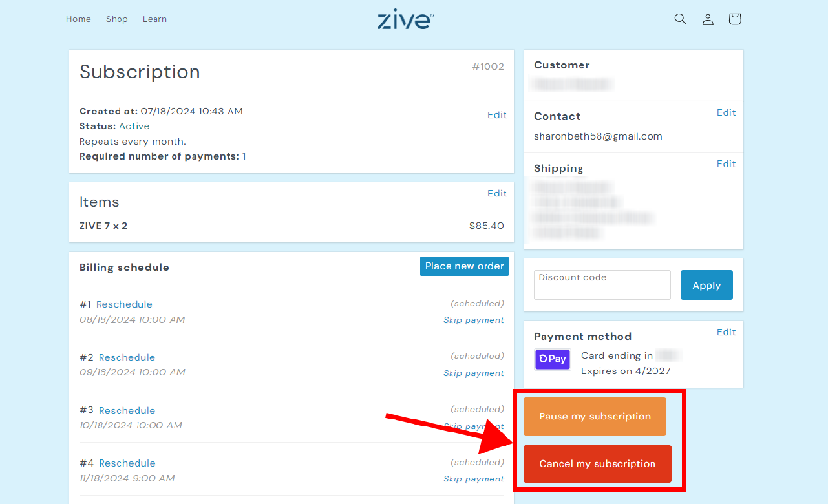
Task: Click the Place new order button
Action: pos(464,266)
